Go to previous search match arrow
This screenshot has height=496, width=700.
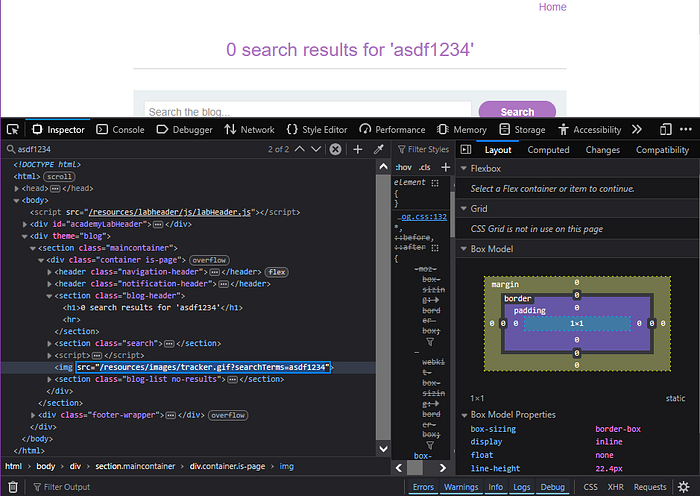[300, 149]
